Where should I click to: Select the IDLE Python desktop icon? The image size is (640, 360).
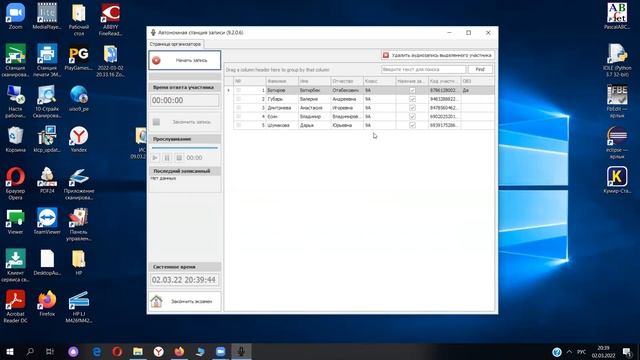(x=617, y=60)
